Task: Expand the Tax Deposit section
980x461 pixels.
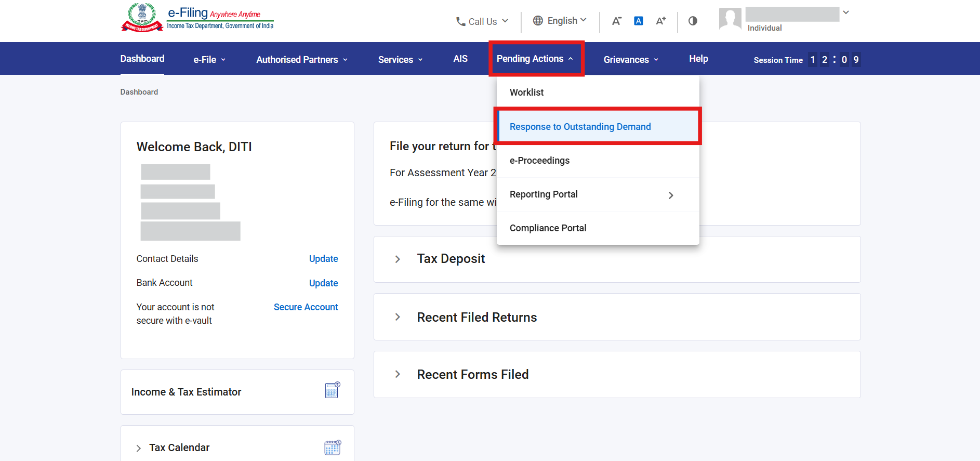Action: (x=398, y=259)
